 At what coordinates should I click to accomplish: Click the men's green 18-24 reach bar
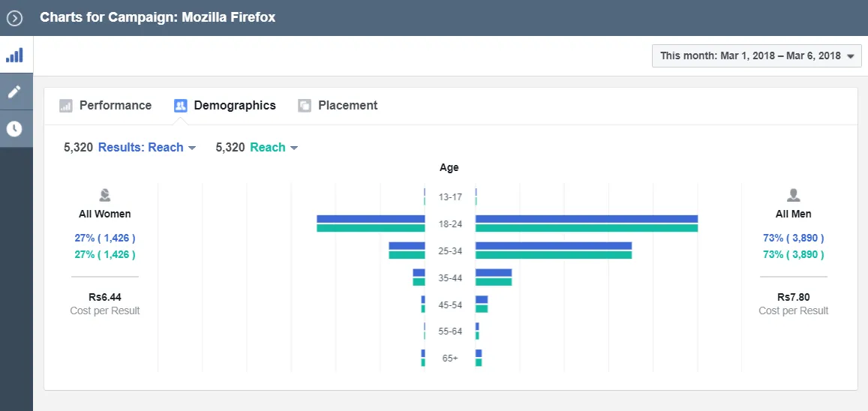[586, 228]
